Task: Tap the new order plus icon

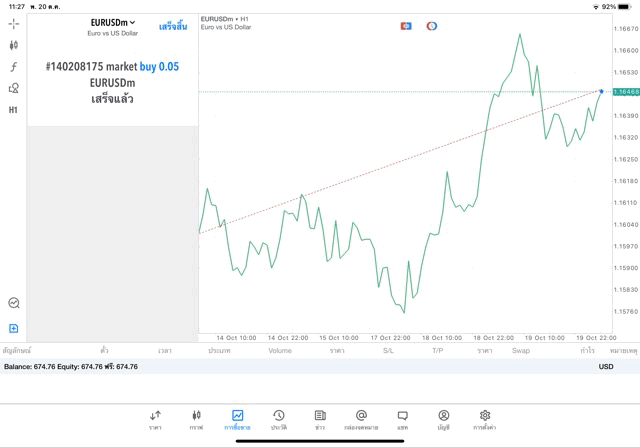Action: pyautogui.click(x=13, y=328)
